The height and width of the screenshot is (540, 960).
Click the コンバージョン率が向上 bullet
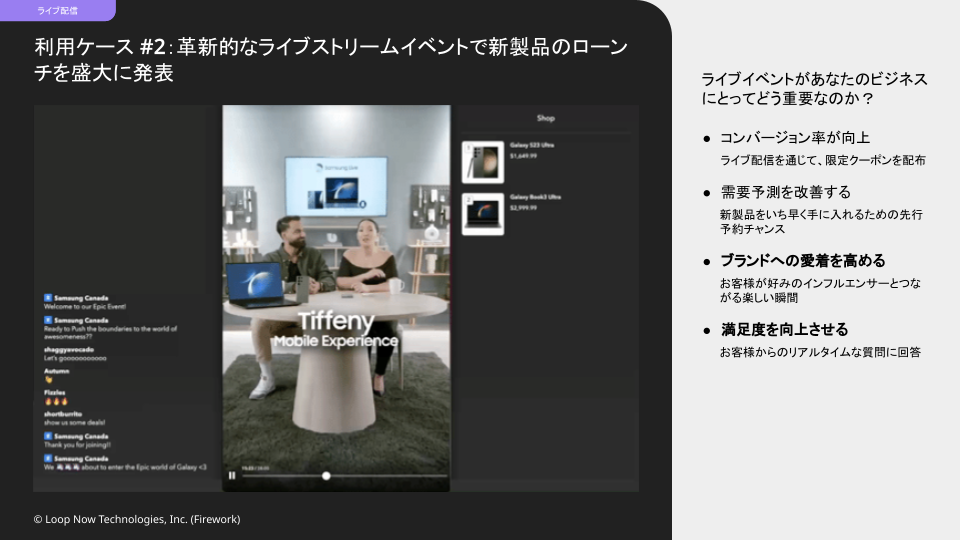tap(795, 138)
